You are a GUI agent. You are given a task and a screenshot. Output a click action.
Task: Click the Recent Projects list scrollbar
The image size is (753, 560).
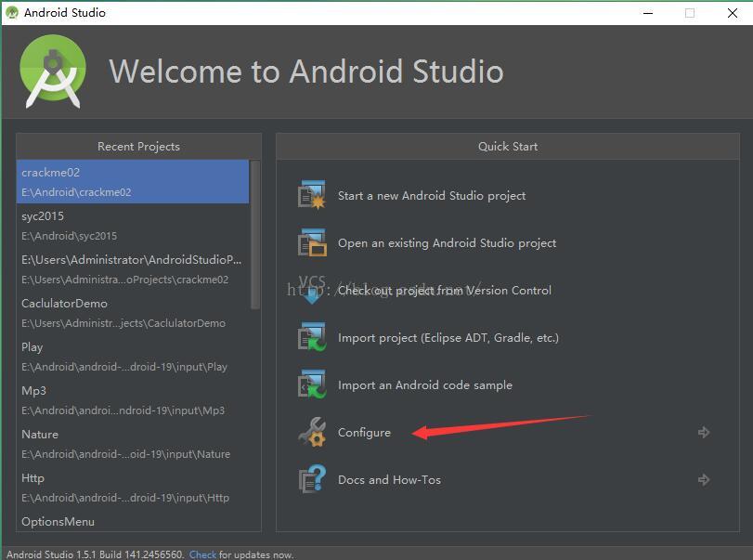255,235
